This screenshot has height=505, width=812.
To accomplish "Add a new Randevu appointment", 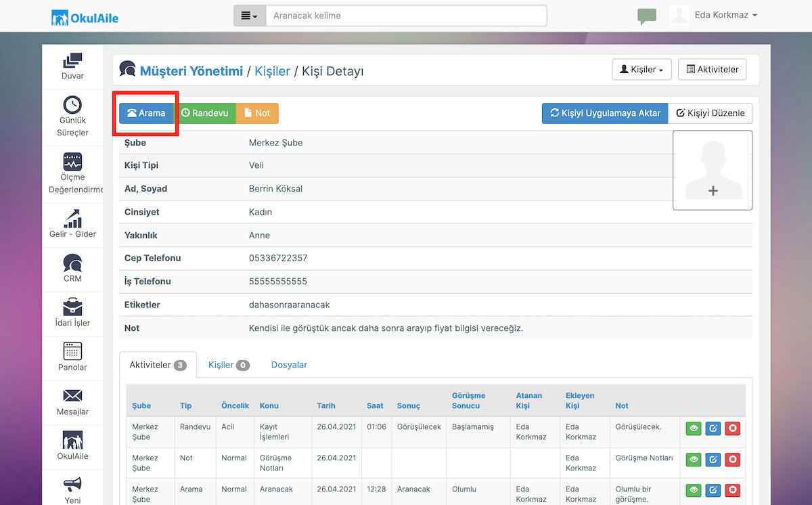I will (x=204, y=113).
